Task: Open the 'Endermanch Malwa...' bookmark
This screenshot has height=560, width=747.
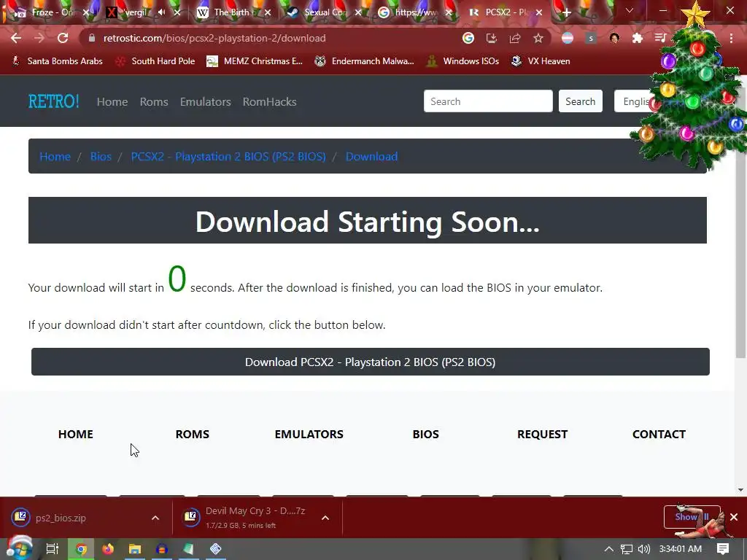Action: coord(364,61)
